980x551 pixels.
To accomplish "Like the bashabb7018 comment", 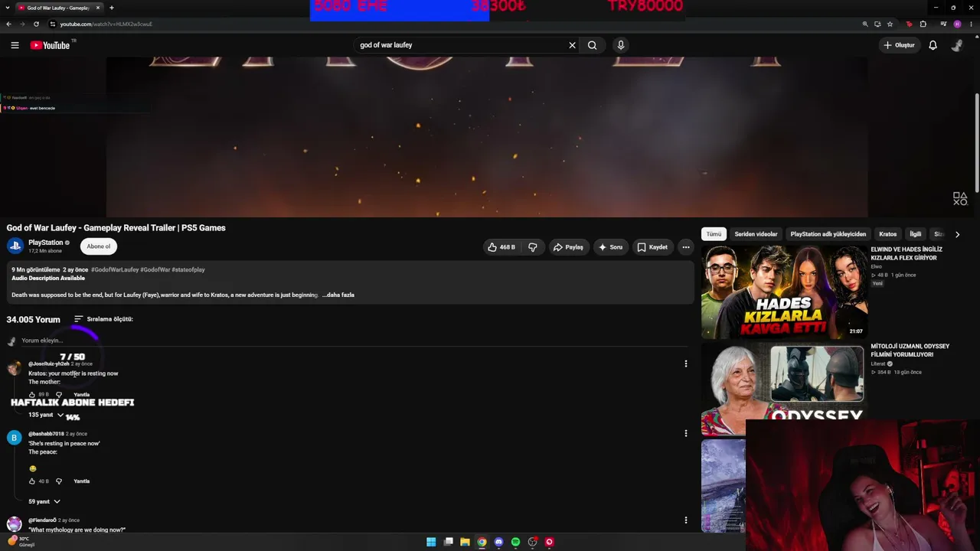I will pyautogui.click(x=32, y=481).
